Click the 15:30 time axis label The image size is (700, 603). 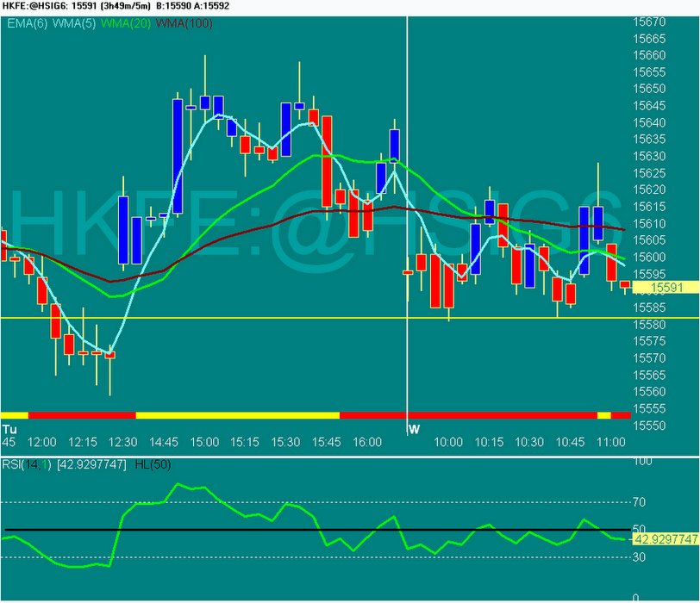coord(285,443)
